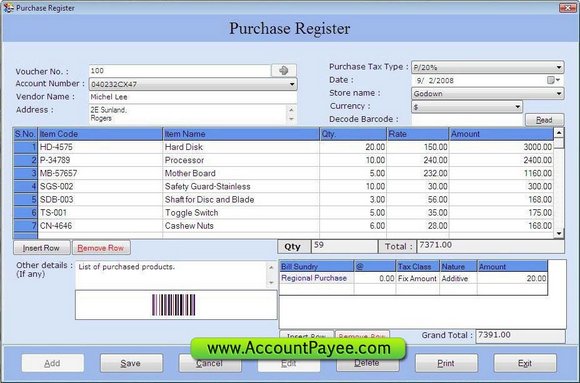Click the Read barcode button
Viewport: 580px width, 383px height.
544,120
